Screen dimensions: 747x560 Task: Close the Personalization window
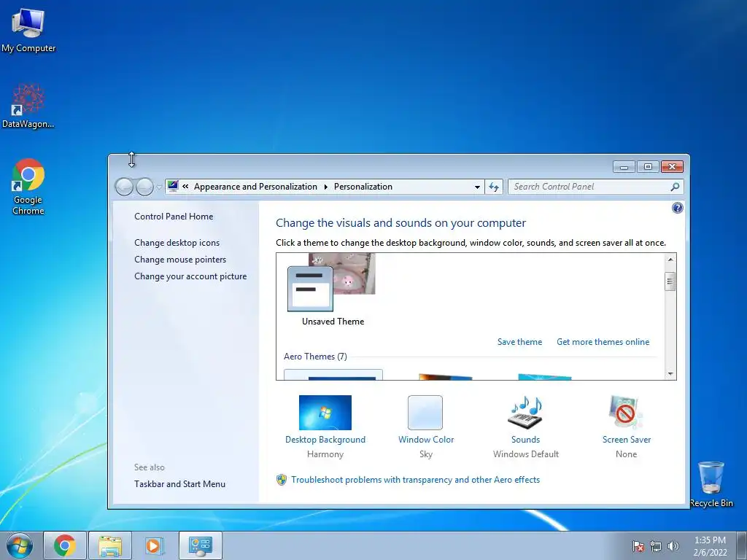pos(672,167)
